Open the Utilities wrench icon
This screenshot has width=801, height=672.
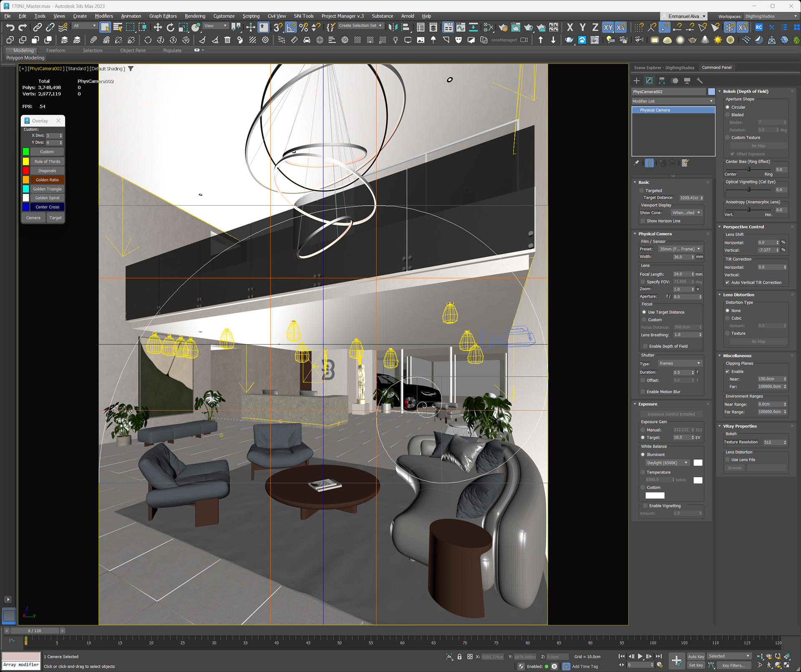[x=700, y=81]
